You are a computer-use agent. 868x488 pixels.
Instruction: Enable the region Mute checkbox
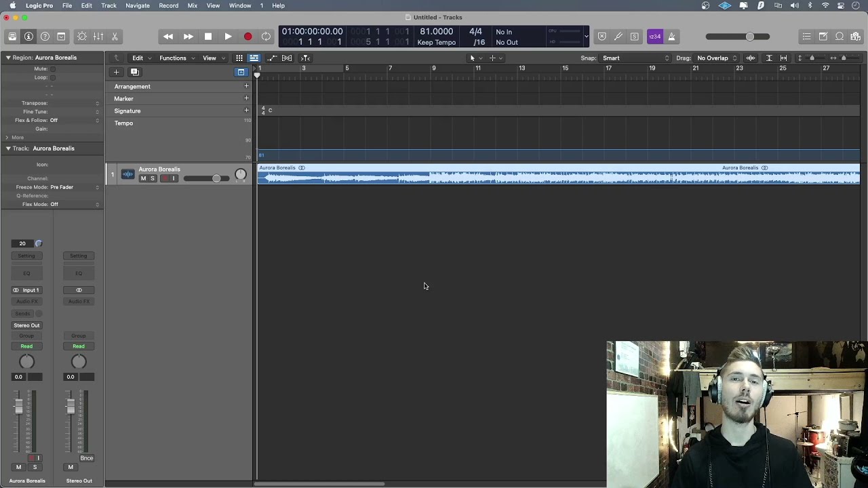(x=53, y=68)
